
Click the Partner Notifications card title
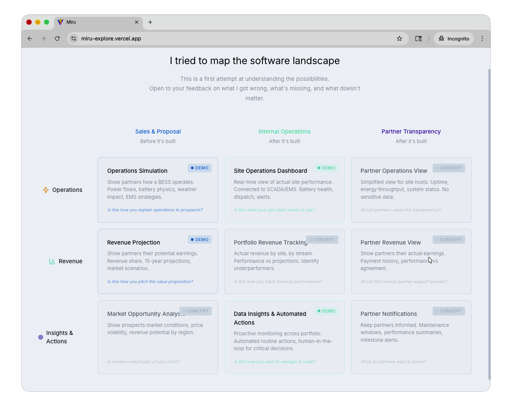[389, 314]
